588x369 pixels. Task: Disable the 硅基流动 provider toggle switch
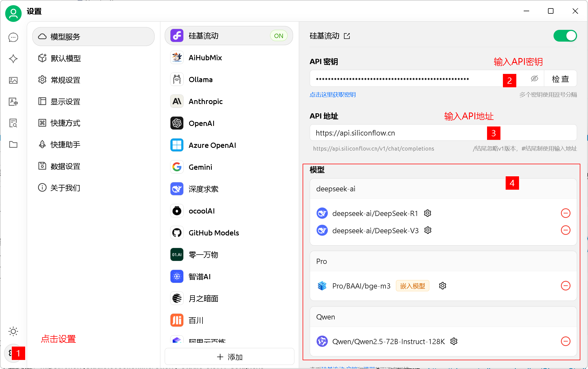565,36
